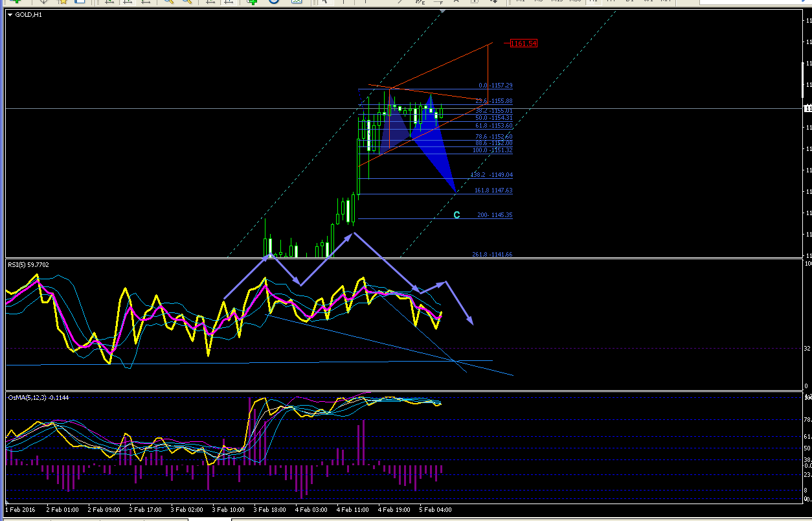Click the 5 Feb 04:00 time label
This screenshot has width=812, height=521.
click(x=436, y=510)
